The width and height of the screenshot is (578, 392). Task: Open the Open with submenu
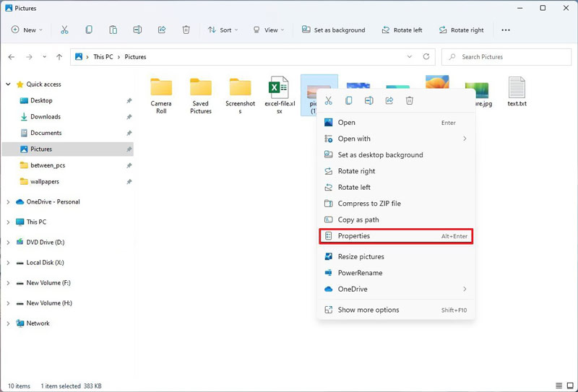[x=396, y=139]
